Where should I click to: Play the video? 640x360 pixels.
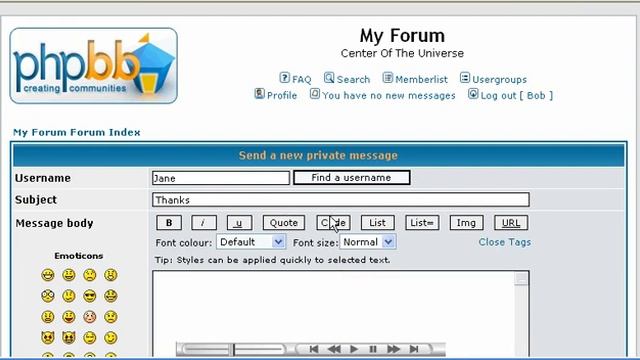[x=354, y=349]
